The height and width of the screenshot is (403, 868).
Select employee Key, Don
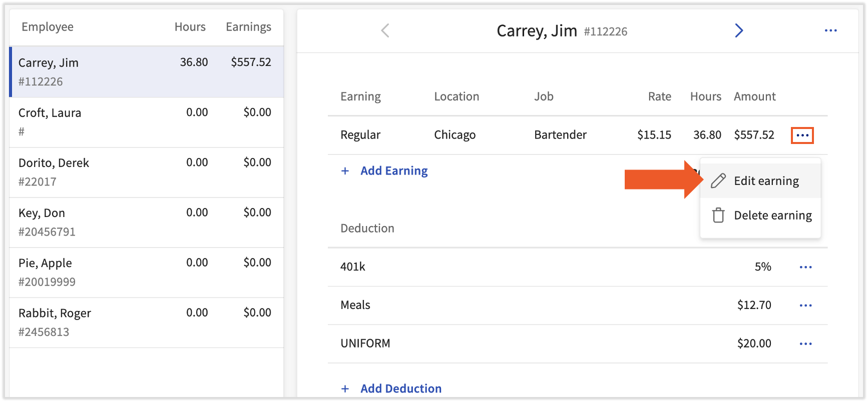(x=146, y=222)
